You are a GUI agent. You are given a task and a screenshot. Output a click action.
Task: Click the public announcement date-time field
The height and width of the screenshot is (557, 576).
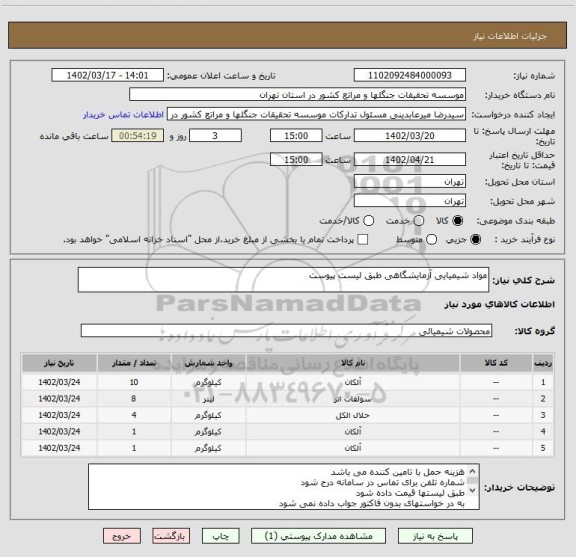pyautogui.click(x=107, y=75)
